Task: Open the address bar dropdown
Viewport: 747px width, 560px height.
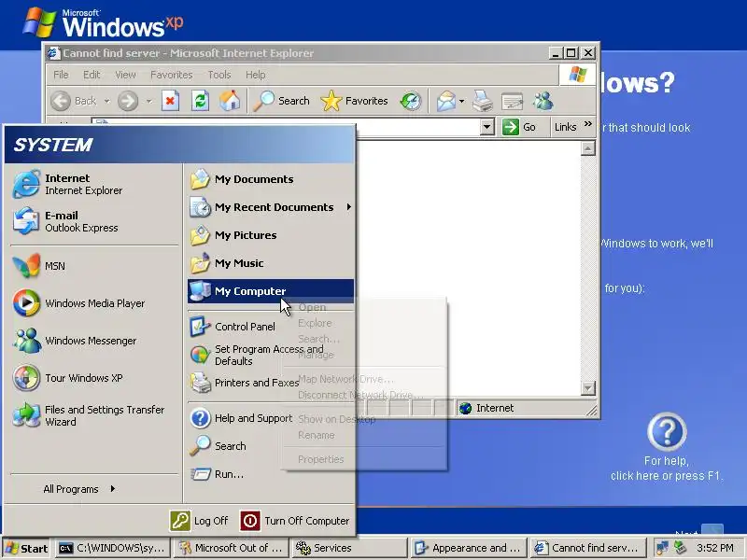Action: click(x=486, y=127)
